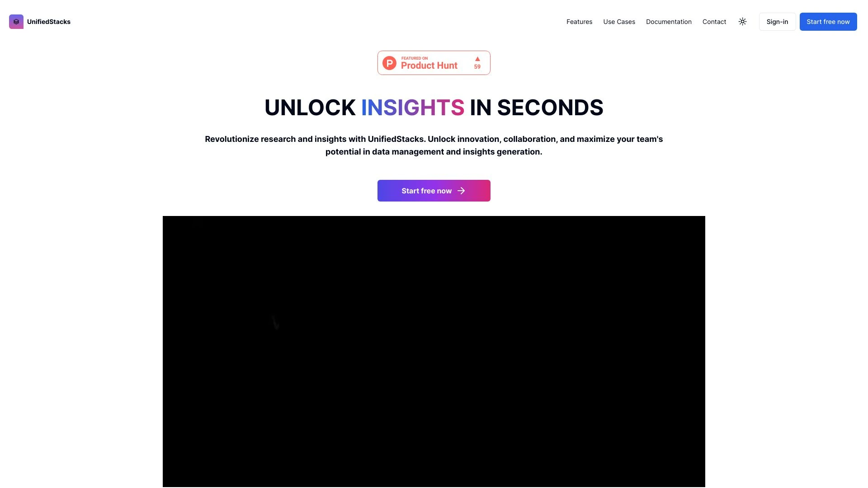Expand the Features navigation dropdown
The image size is (868, 488).
[580, 21]
